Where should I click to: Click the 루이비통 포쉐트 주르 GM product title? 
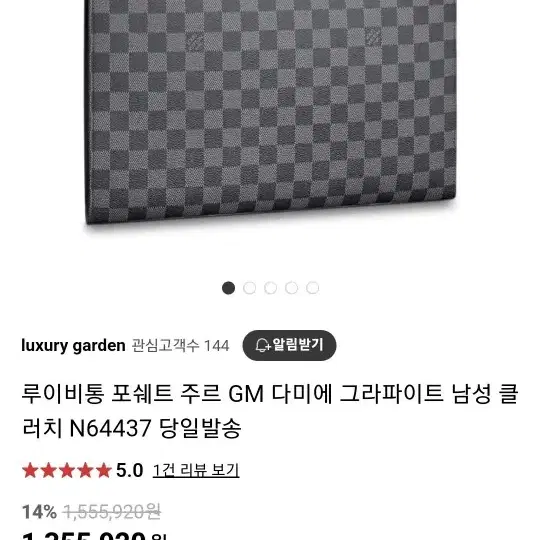coord(270,411)
